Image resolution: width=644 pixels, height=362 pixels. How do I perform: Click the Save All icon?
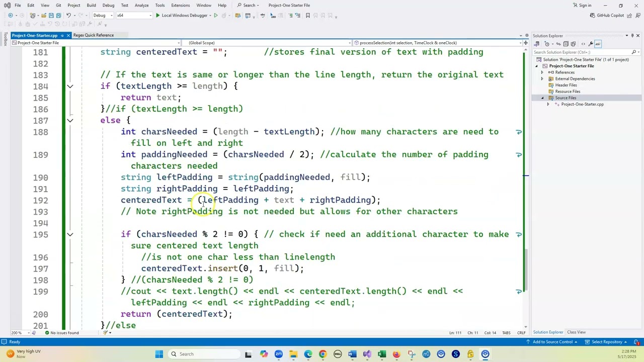pyautogui.click(x=59, y=16)
